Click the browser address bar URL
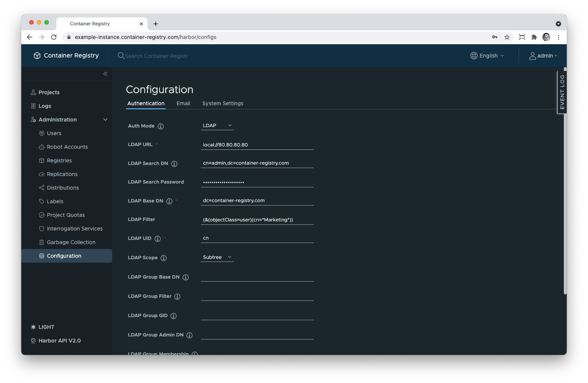This screenshot has height=383, width=588. point(145,37)
